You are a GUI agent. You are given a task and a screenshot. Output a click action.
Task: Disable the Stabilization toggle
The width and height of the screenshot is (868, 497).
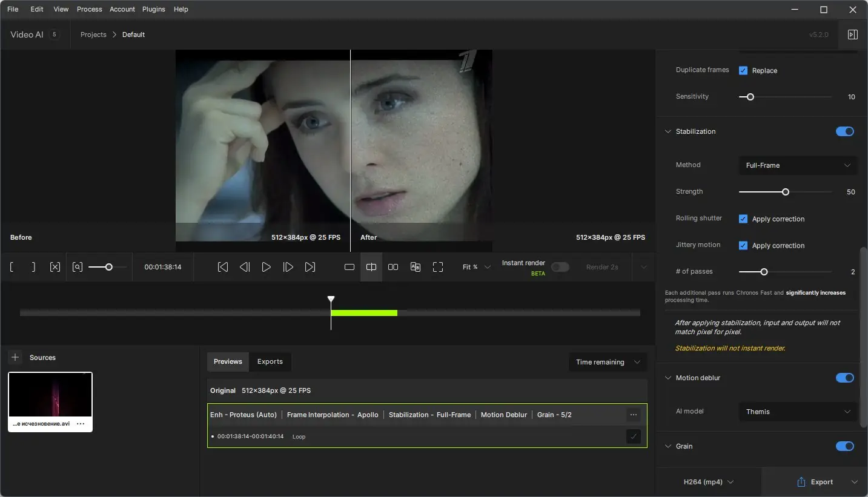pyautogui.click(x=844, y=131)
